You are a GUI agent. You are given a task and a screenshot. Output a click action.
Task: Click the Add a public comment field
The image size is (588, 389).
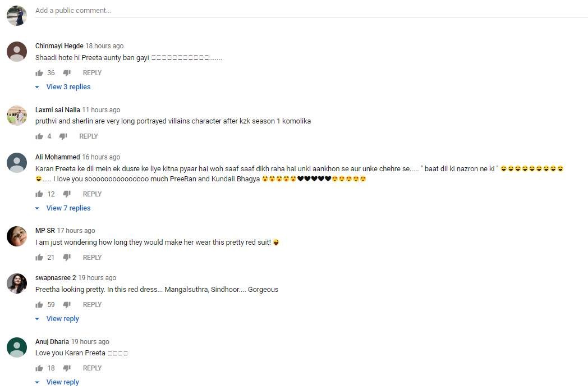coord(311,11)
